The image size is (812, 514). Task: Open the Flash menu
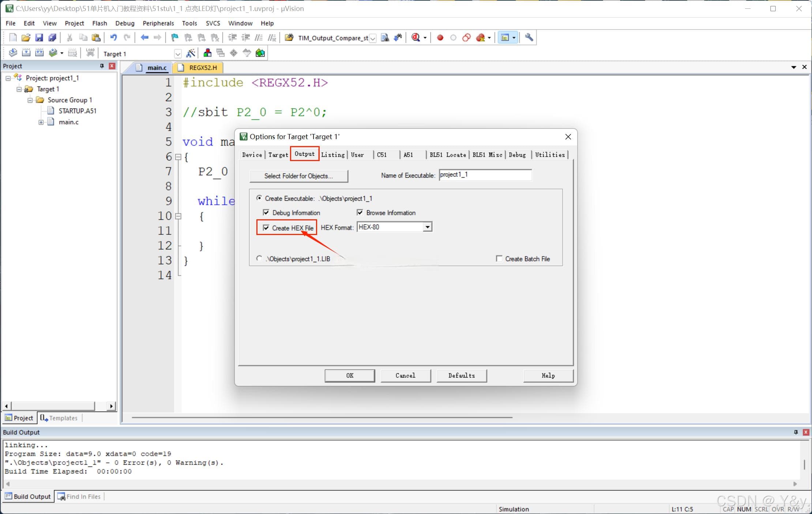coord(99,23)
